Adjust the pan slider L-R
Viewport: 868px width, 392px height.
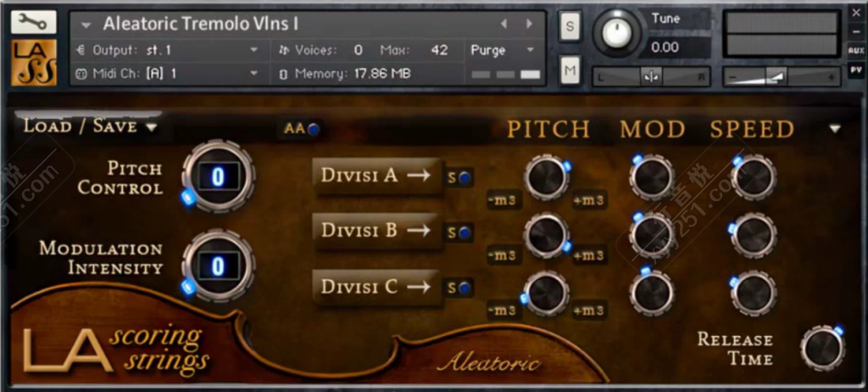click(652, 77)
